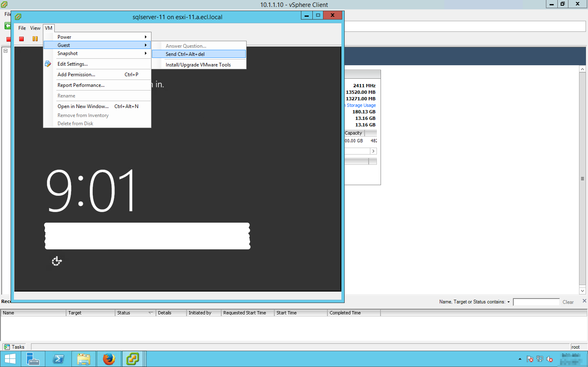
Task: Click the yellow Suspend toolbar icon
Action: tap(35, 39)
